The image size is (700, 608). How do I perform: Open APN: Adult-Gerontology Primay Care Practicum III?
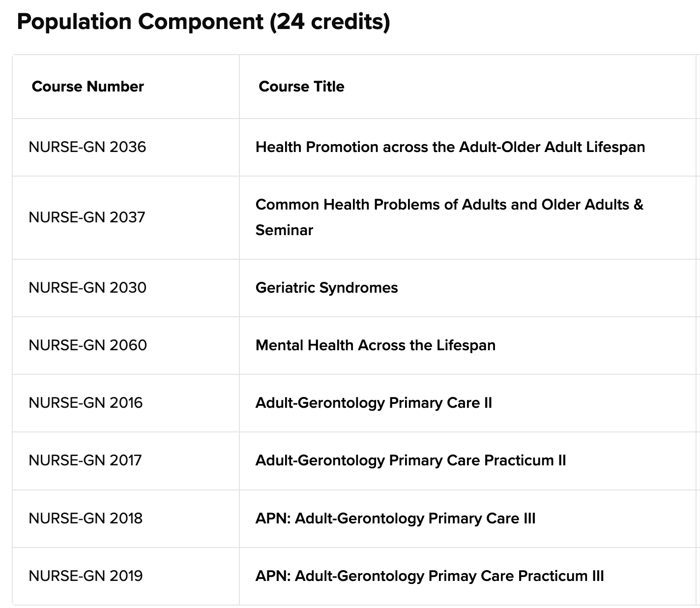click(x=430, y=576)
